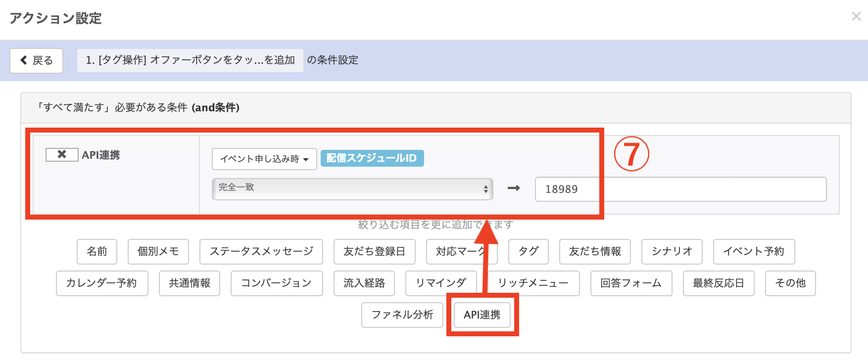Add a 流入経路 filter condition
Image resolution: width=868 pixels, height=364 pixels.
[364, 283]
